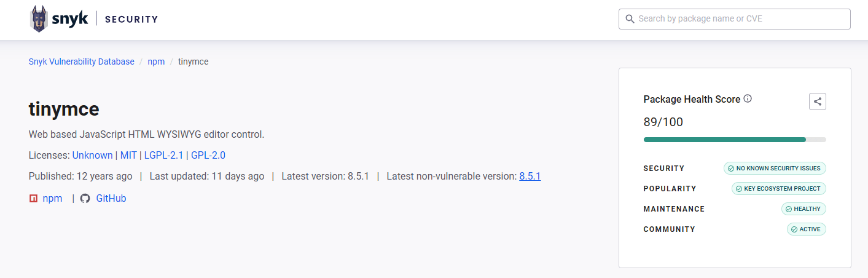Open the GitHub repository text link
The image size is (868, 278).
pyautogui.click(x=111, y=199)
